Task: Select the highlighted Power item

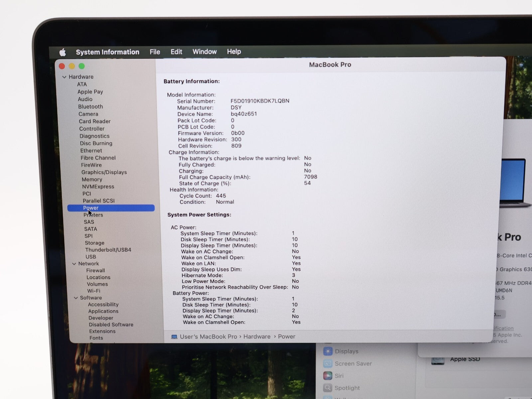Action: [111, 208]
